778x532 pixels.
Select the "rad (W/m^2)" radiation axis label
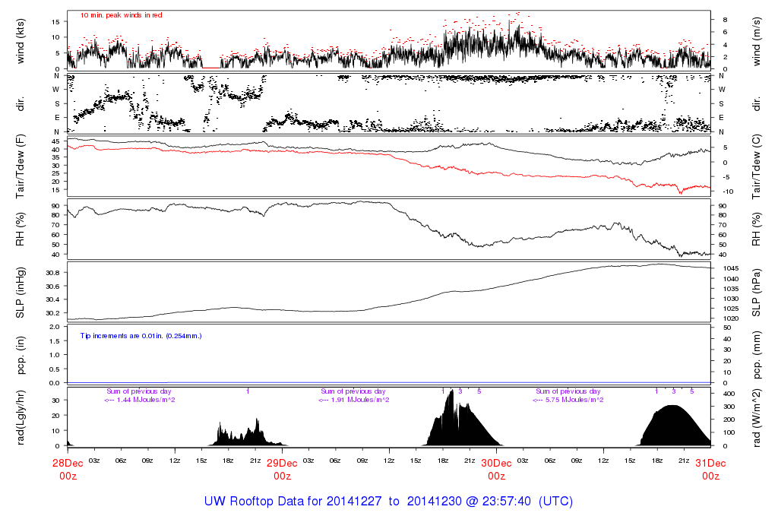coord(757,416)
